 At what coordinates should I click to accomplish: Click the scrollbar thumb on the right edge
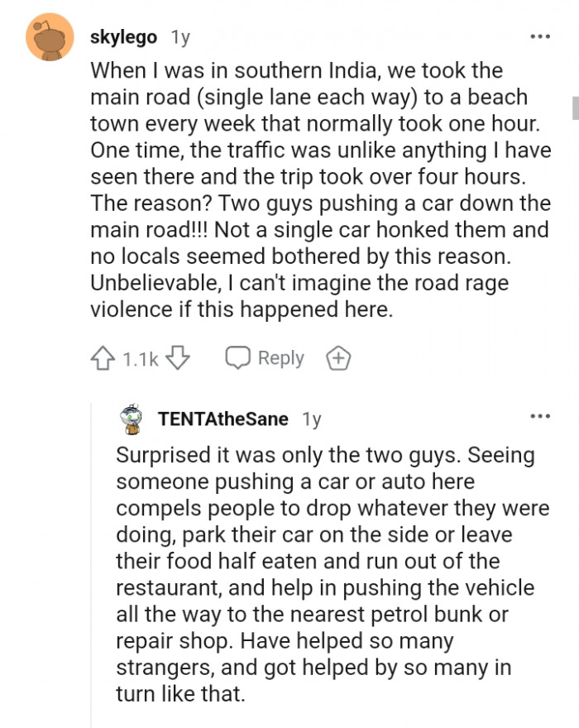[575, 108]
